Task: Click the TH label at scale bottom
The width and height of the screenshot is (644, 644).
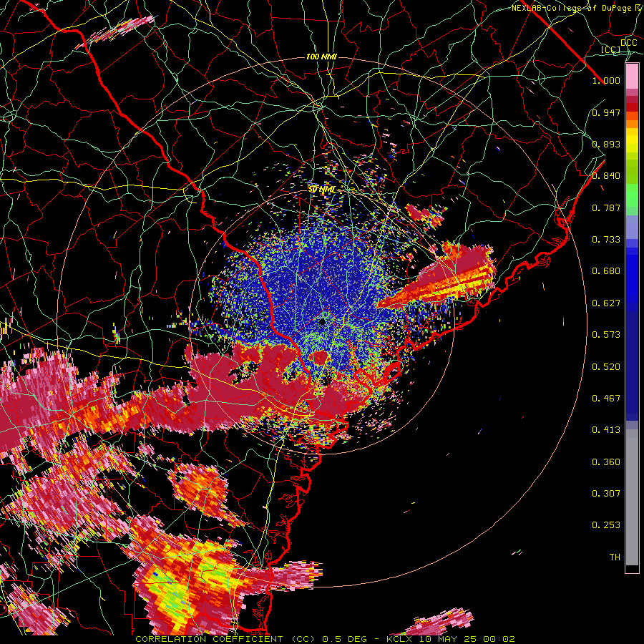Action: (615, 557)
